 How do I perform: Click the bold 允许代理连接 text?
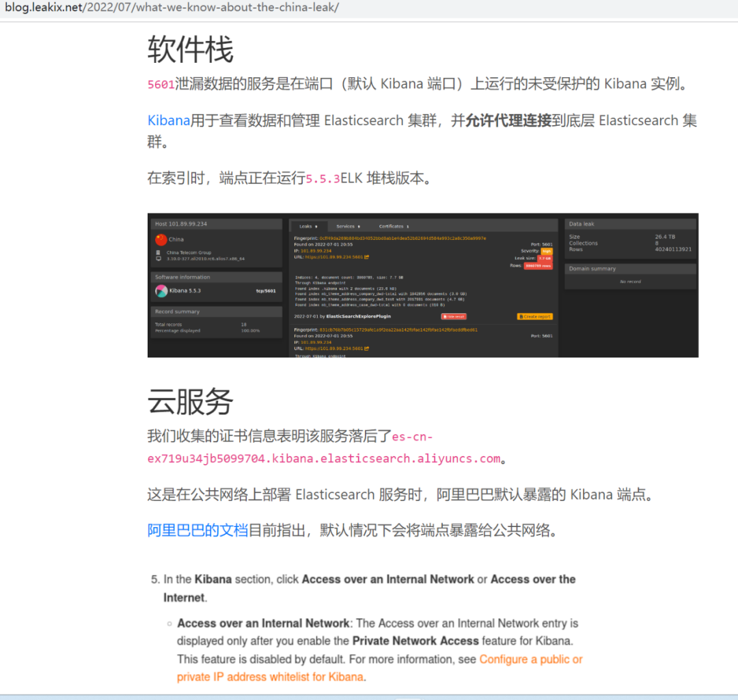[x=509, y=120]
